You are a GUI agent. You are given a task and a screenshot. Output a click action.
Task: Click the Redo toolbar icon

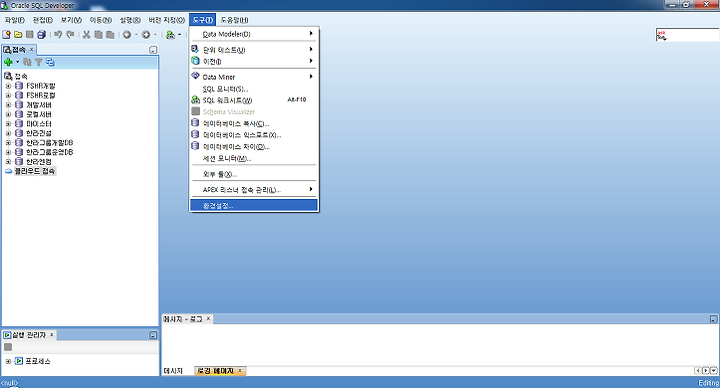click(70, 34)
